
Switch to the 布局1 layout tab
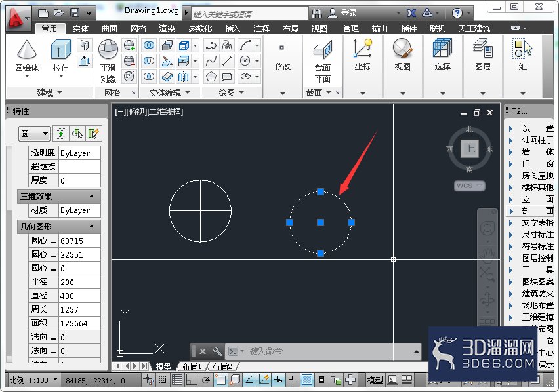coord(192,366)
